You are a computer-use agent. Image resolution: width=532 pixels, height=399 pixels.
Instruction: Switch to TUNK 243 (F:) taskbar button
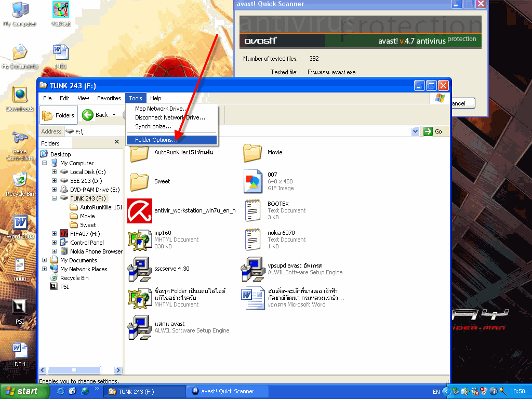click(144, 392)
